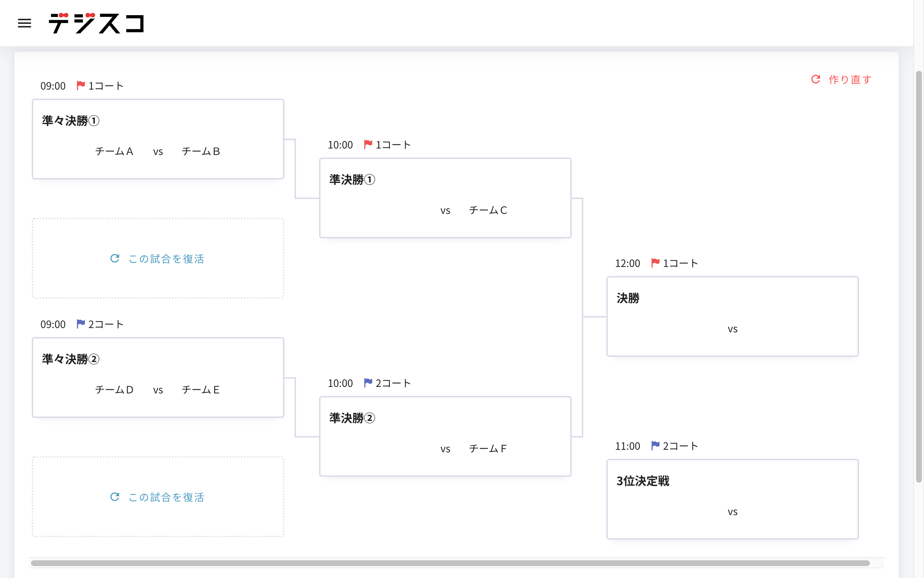The image size is (924, 578).
Task: Click チームD in 準々決勝②
Action: pyautogui.click(x=114, y=390)
